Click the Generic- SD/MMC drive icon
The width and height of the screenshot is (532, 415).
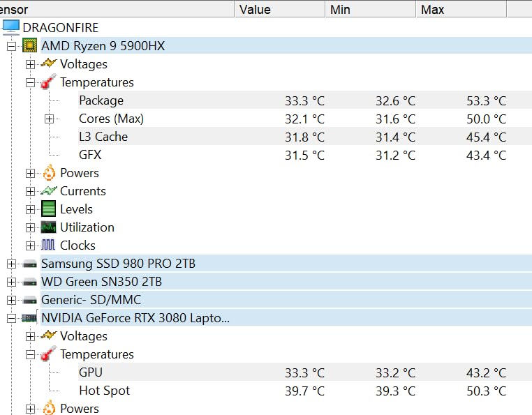tap(29, 300)
